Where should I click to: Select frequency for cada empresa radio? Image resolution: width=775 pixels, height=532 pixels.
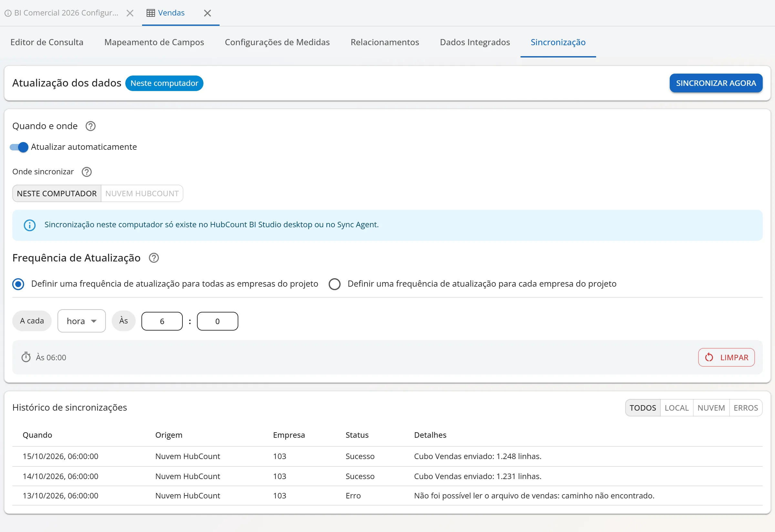pyautogui.click(x=335, y=284)
